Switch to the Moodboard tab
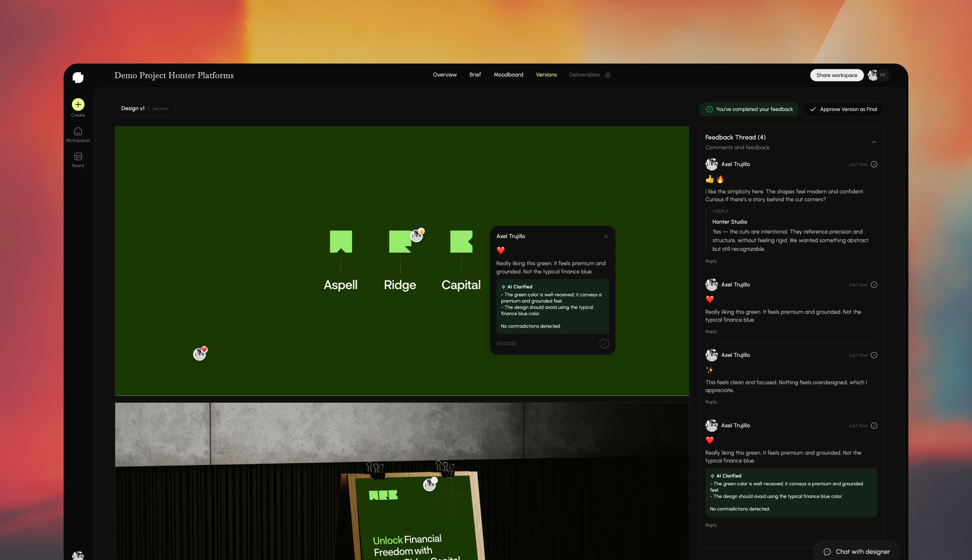 [x=508, y=75]
